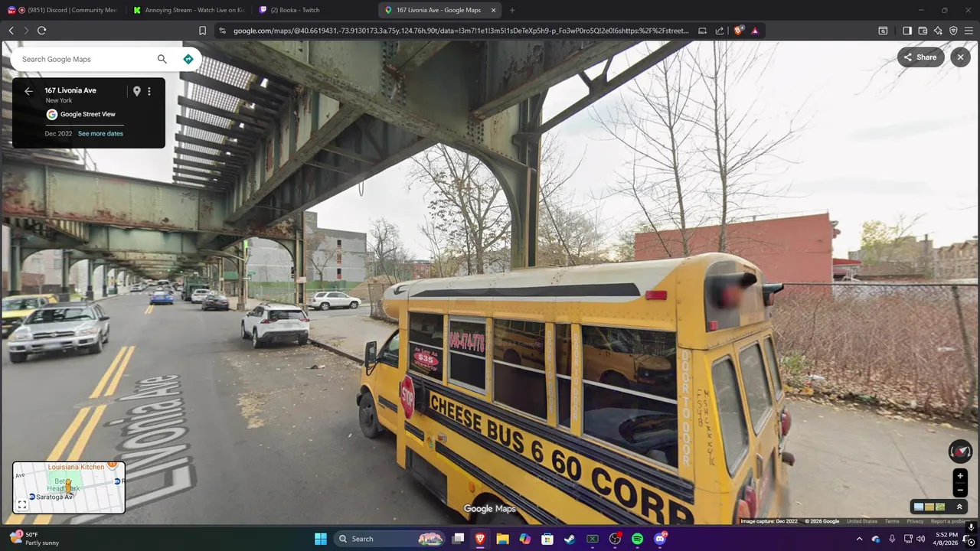Click See more dates link
The image size is (980, 551).
pos(100,134)
